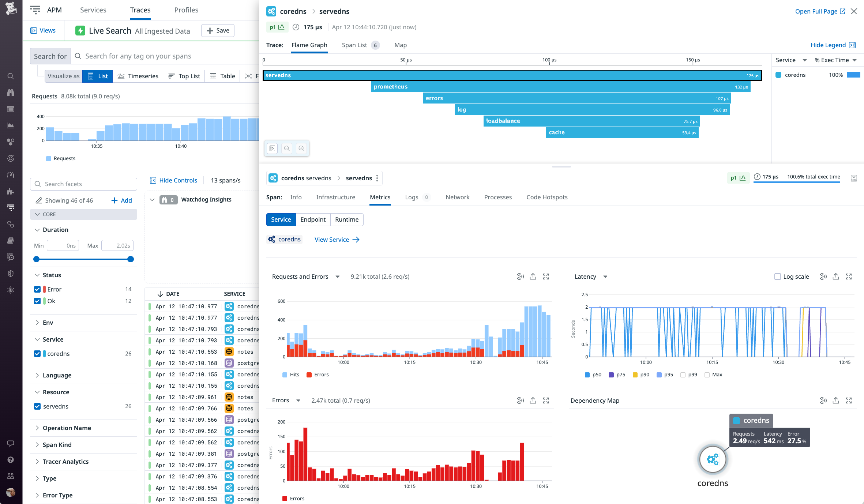Screen dimensions: 864x504
Task: Open the Requests and Errors metric dropdown
Action: [x=338, y=277]
